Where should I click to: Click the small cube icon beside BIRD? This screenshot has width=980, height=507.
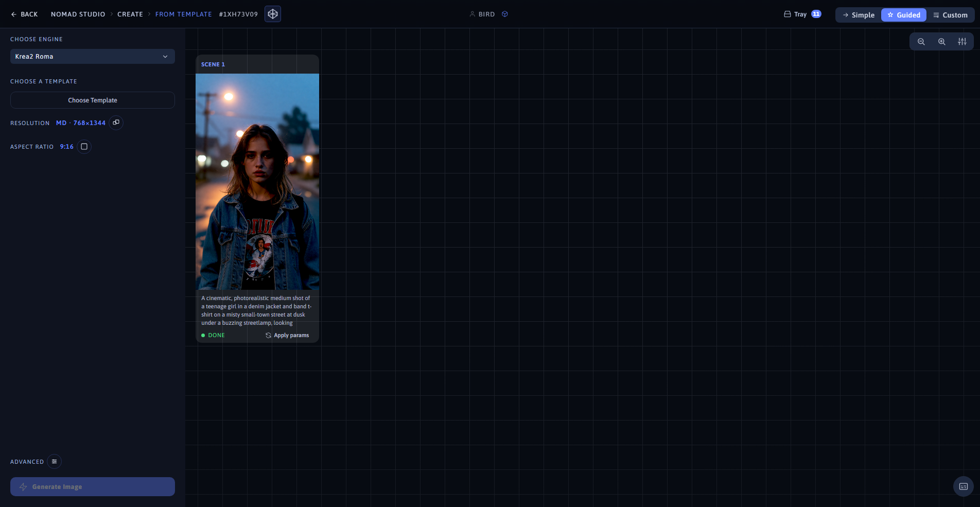[505, 14]
